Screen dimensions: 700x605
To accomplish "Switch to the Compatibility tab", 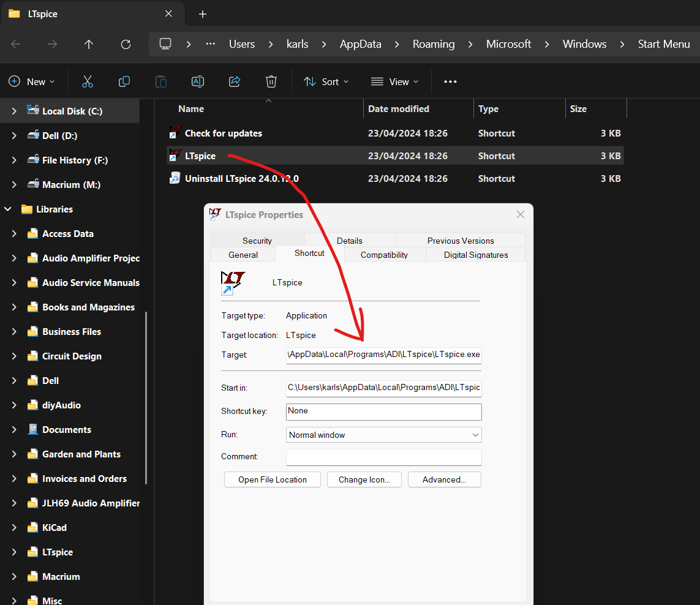I will tap(384, 255).
